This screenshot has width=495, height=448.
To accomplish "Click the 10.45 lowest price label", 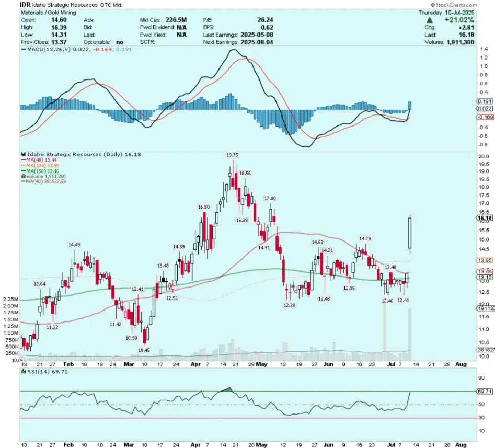I will [144, 350].
